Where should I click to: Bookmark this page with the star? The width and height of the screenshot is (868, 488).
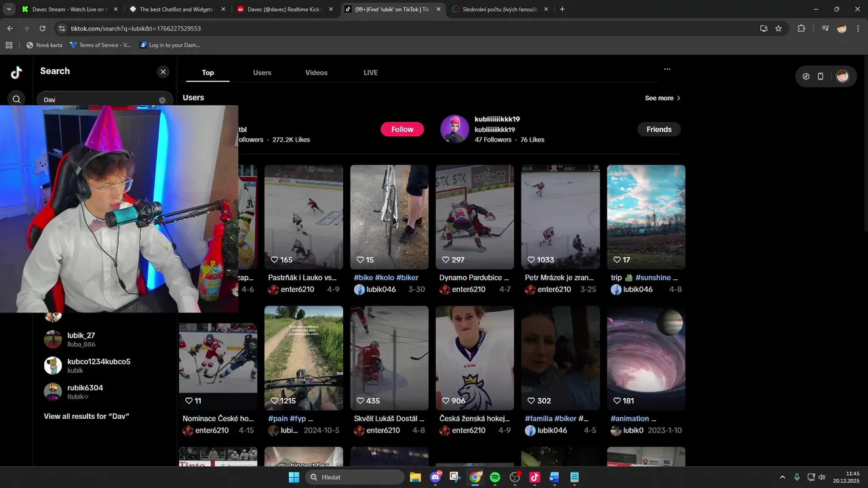[x=778, y=28]
